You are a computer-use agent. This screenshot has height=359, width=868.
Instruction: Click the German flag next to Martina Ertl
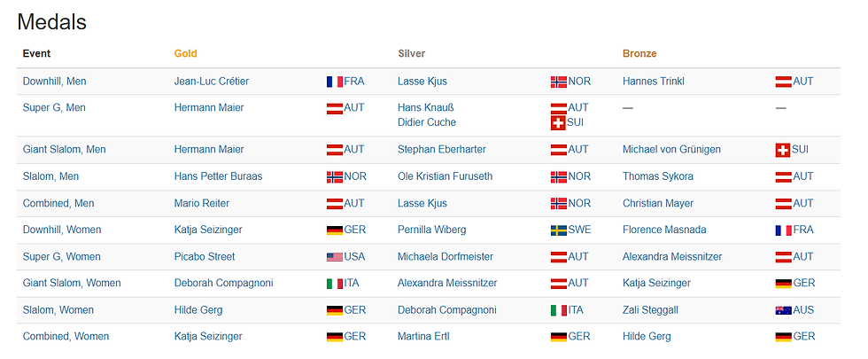click(x=558, y=337)
